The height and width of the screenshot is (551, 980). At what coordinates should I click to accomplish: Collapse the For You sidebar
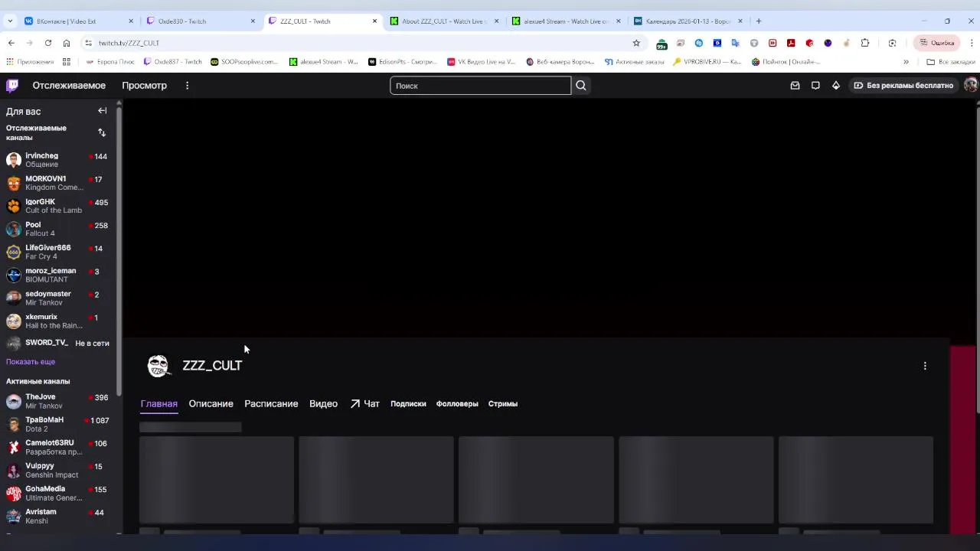(102, 111)
